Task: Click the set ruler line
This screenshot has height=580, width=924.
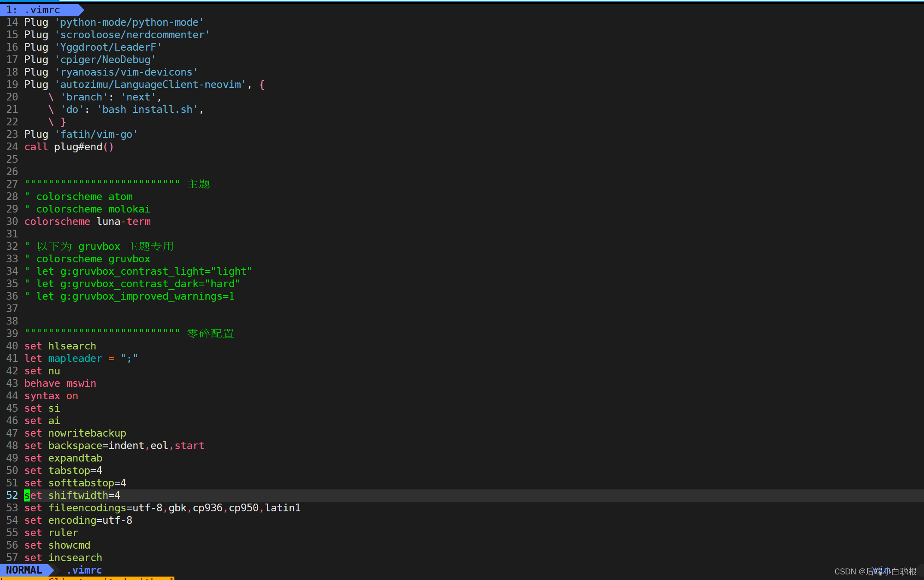Action: click(51, 533)
